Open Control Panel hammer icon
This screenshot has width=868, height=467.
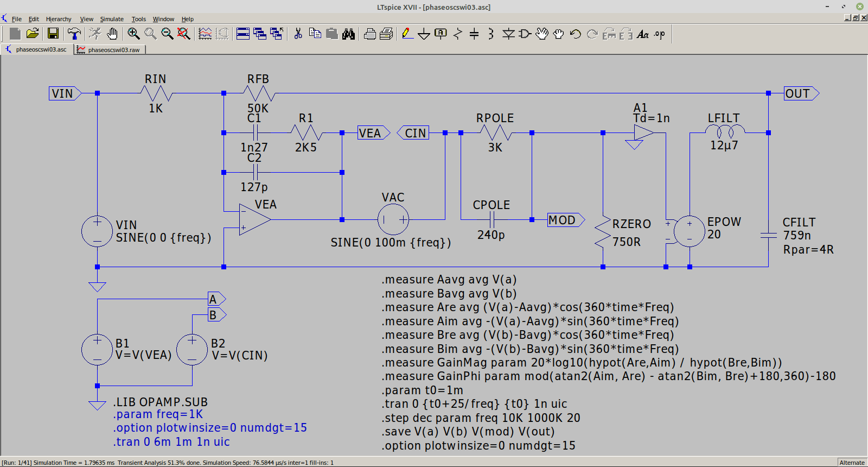pyautogui.click(x=74, y=34)
